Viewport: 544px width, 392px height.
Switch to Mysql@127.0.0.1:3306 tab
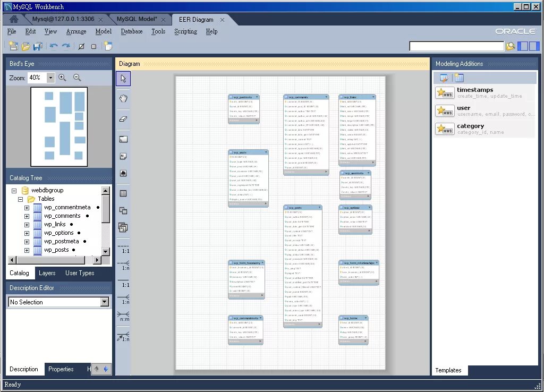[63, 19]
